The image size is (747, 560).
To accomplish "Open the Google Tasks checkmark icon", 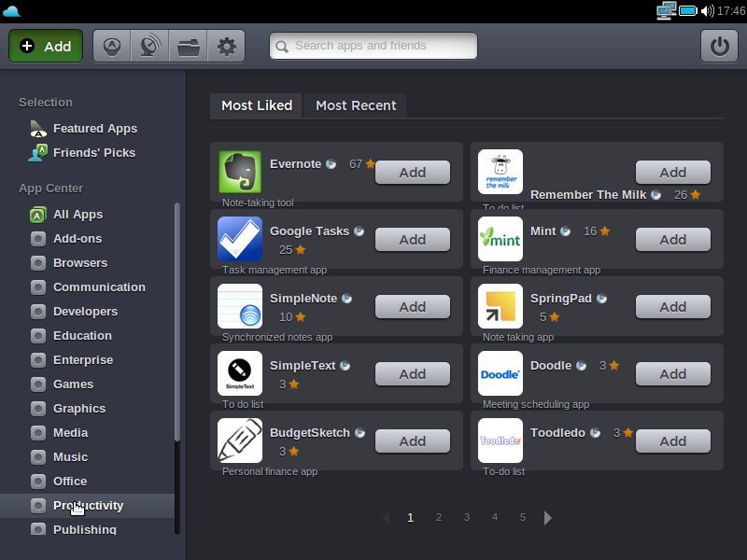I will pos(240,239).
